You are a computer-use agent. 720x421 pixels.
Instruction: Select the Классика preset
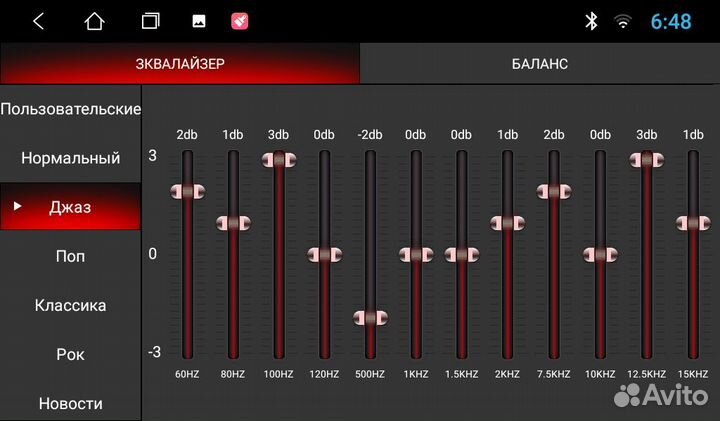click(70, 305)
